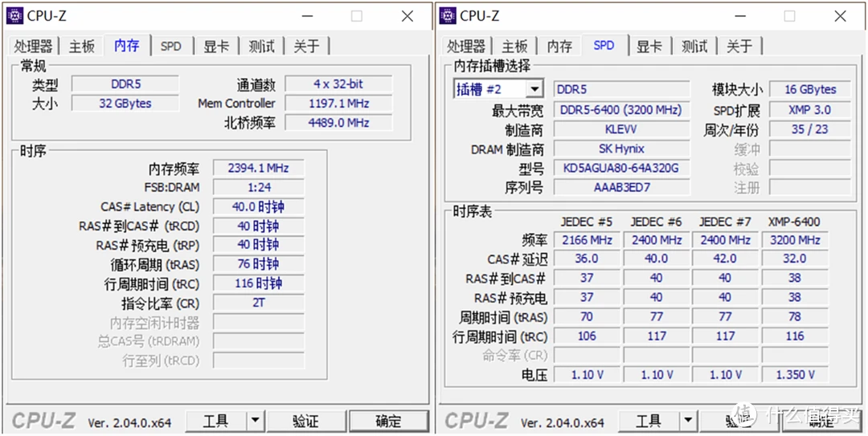
Task: Click the CPU-Z app icon in right window title bar
Action: pos(448,16)
